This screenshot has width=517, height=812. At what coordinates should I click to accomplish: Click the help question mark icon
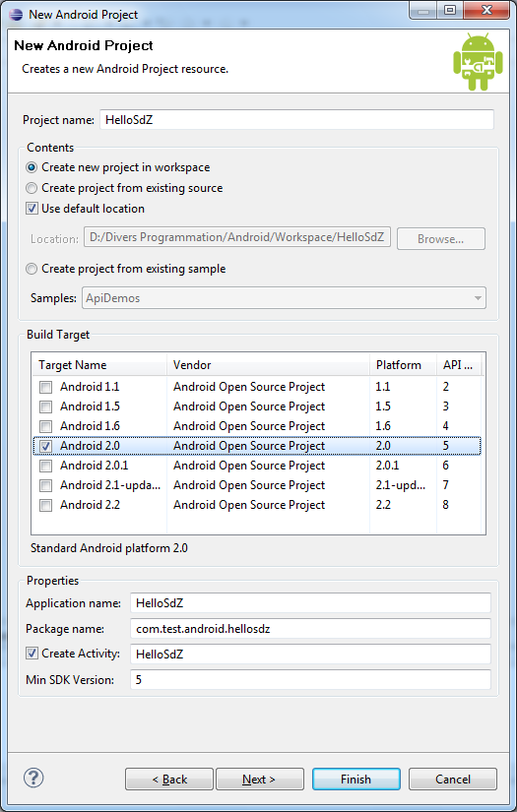[x=33, y=778]
